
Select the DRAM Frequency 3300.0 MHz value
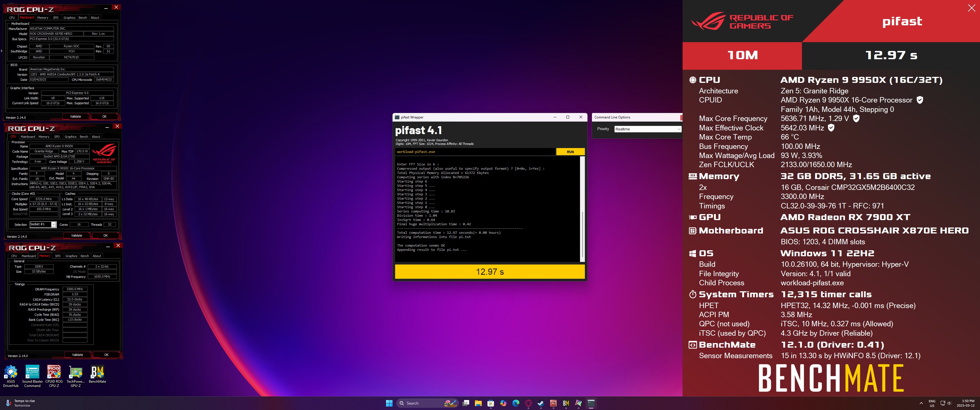pos(75,289)
